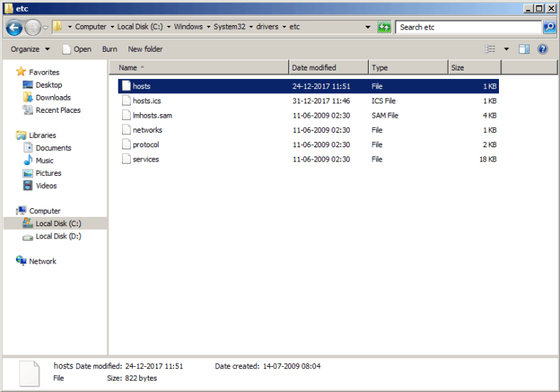Image resolution: width=560 pixels, height=392 pixels.
Task: Click Favorites star icon in sidebar
Action: click(21, 72)
